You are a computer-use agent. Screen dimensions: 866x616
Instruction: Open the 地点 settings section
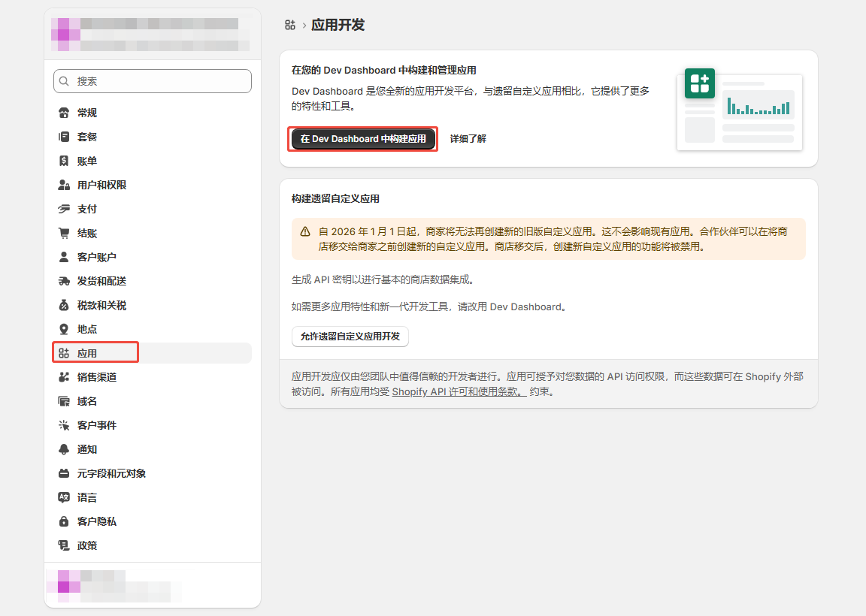(x=87, y=329)
